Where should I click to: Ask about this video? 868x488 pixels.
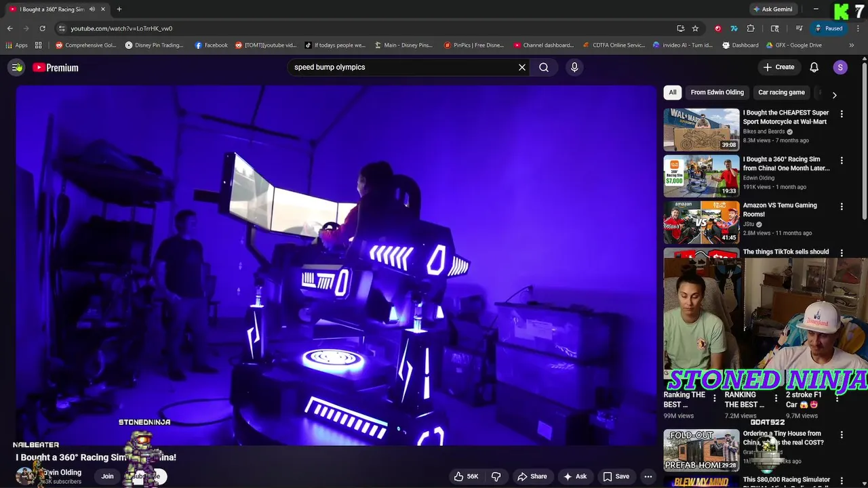point(574,476)
